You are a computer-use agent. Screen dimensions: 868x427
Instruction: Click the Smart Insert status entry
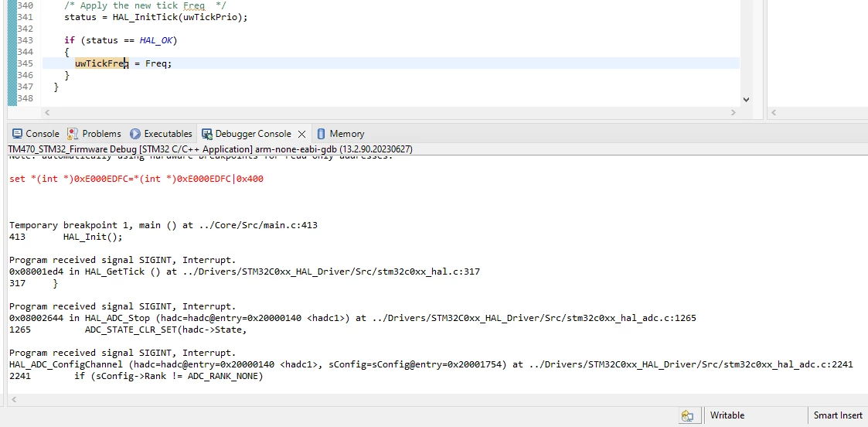pos(838,415)
